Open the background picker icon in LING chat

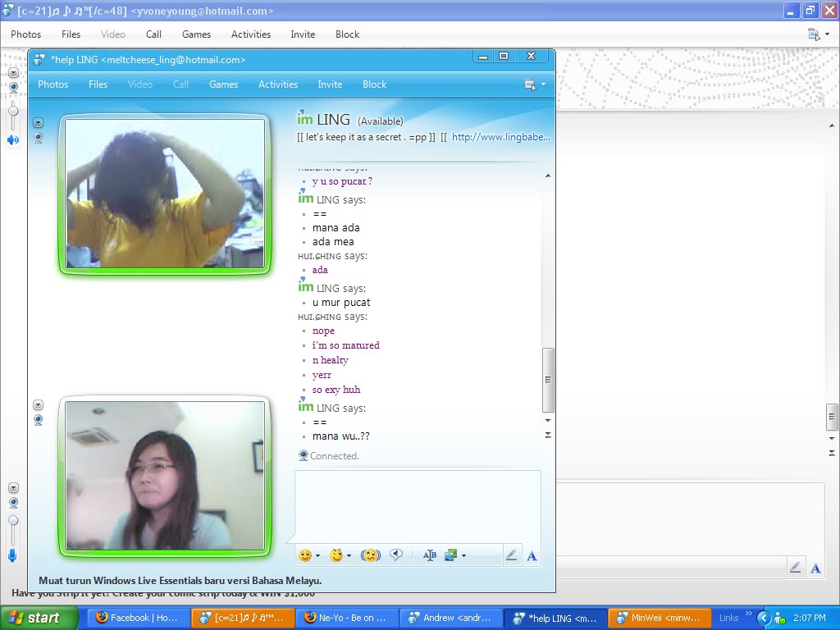point(450,555)
